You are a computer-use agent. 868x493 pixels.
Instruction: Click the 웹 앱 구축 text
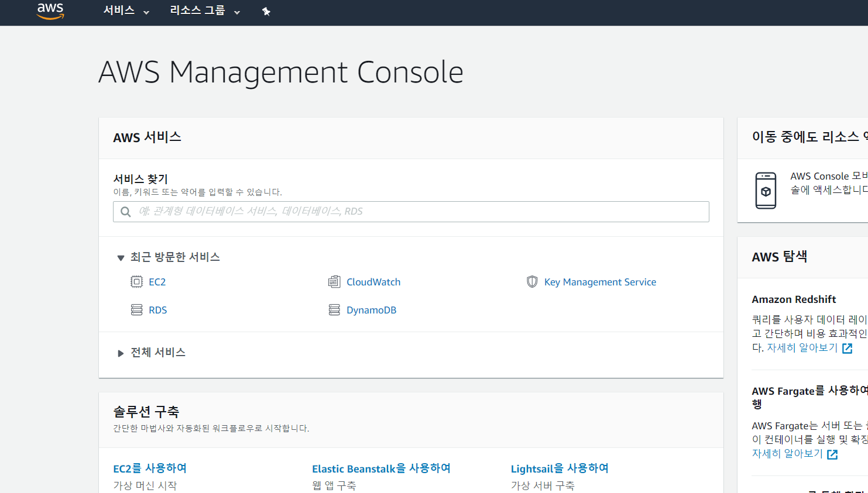334,485
